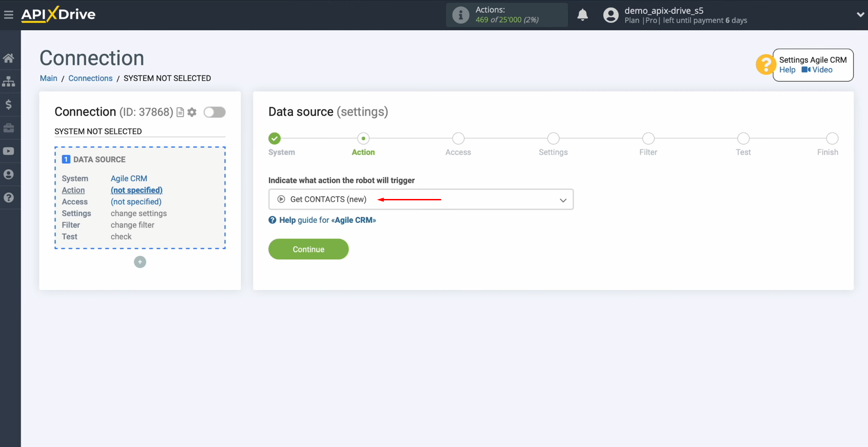This screenshot has width=868, height=447.
Task: Expand the data source with the plus button
Action: pyautogui.click(x=140, y=262)
